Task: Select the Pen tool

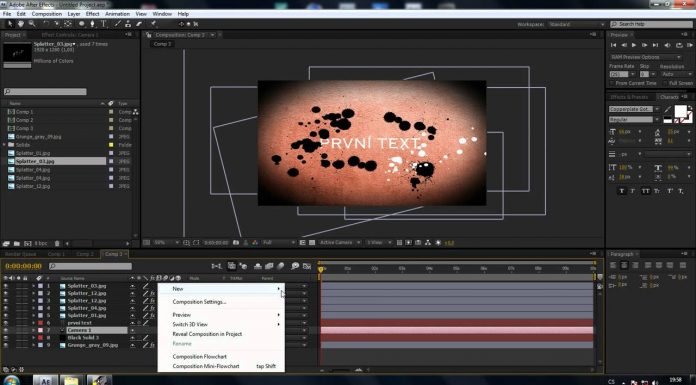Action: [92, 24]
